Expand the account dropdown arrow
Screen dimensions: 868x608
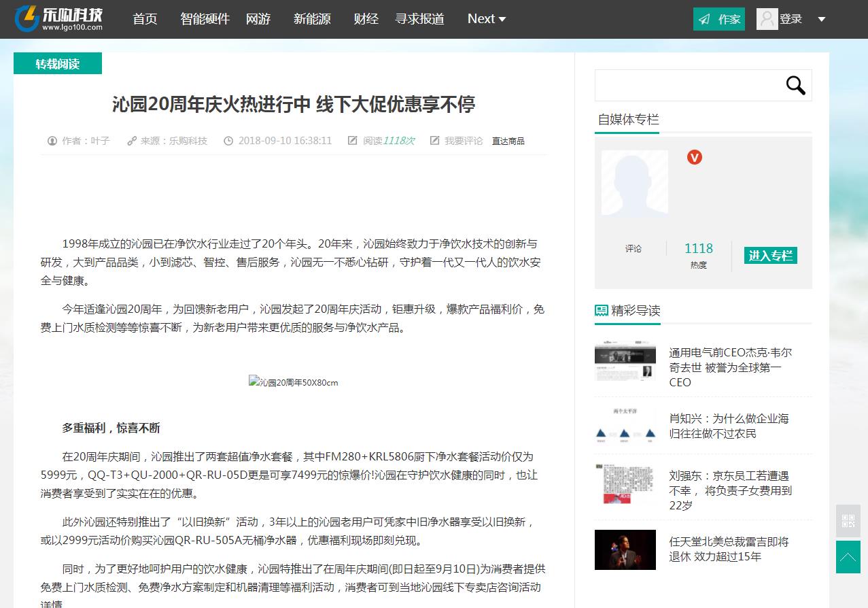pos(821,19)
